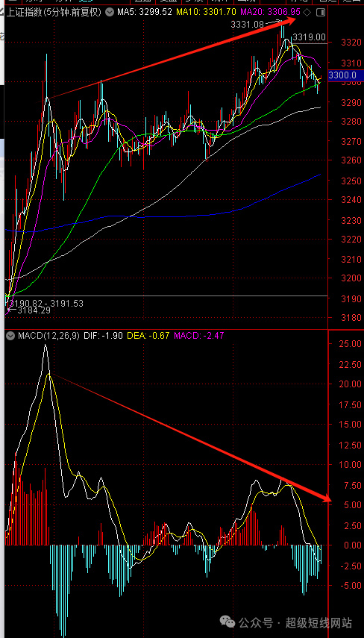
Task: Click the 公众号 WeChat watermark icon
Action: [228, 622]
